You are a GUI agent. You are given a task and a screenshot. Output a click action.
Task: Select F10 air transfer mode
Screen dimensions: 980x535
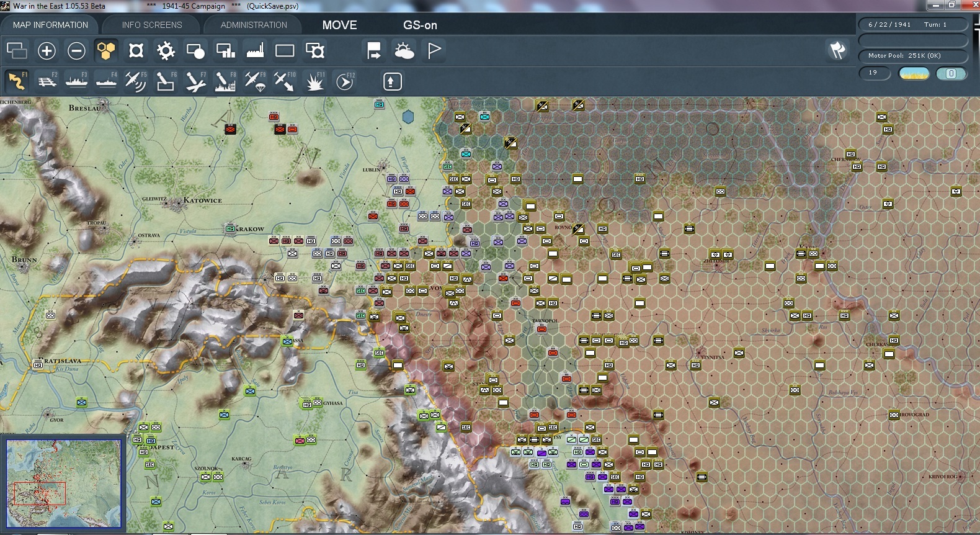(x=285, y=81)
